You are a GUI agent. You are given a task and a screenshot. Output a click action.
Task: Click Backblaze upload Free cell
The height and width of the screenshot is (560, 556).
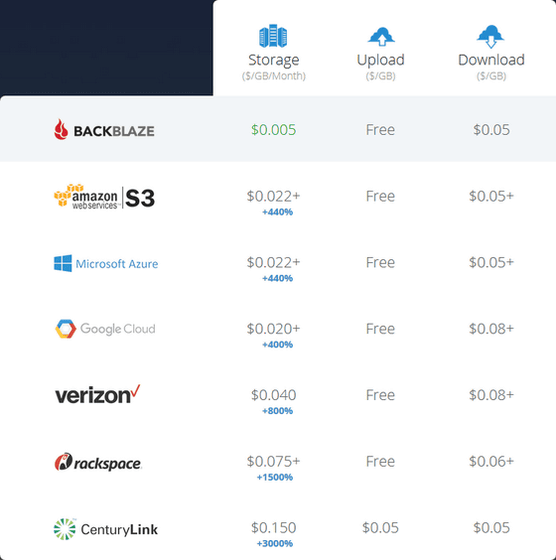click(x=380, y=130)
